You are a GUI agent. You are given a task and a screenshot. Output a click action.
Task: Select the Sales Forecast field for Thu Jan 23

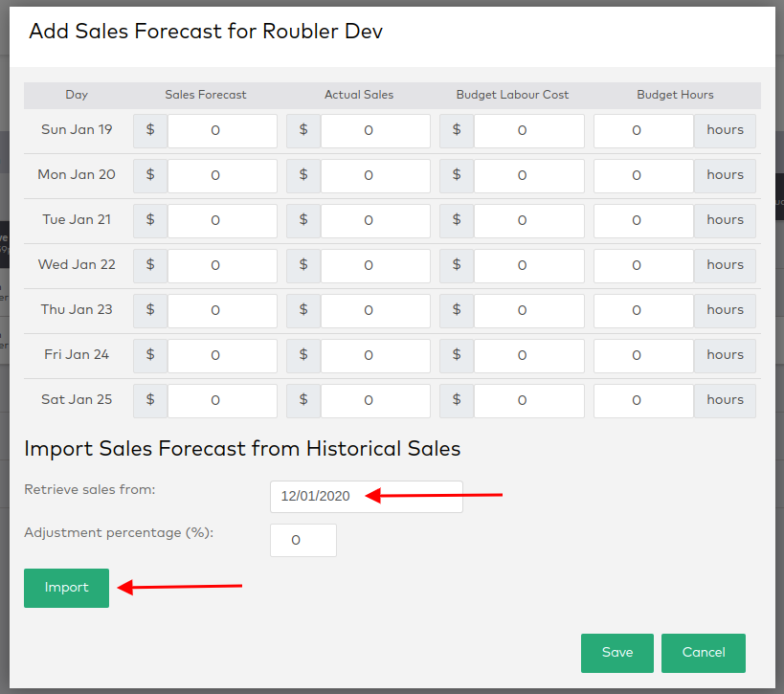pos(222,310)
